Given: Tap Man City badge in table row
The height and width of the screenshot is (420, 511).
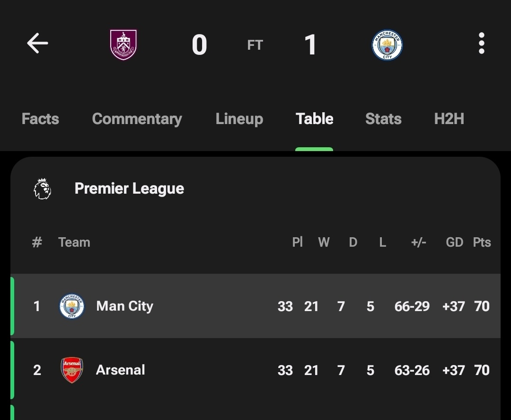Looking at the screenshot, I should [72, 306].
